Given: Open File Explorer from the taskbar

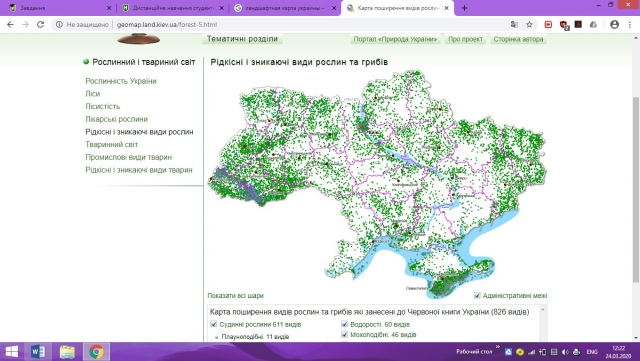Looking at the screenshot, I should coord(67,352).
